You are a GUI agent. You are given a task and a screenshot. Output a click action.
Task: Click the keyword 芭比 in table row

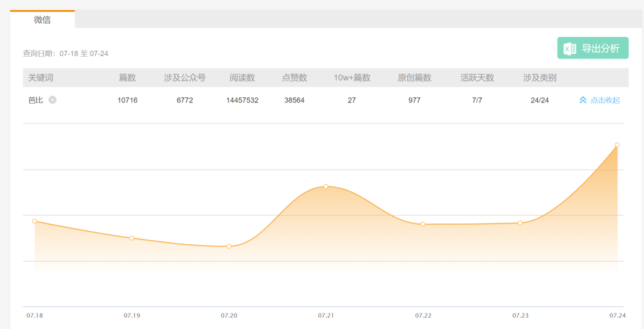(36, 100)
